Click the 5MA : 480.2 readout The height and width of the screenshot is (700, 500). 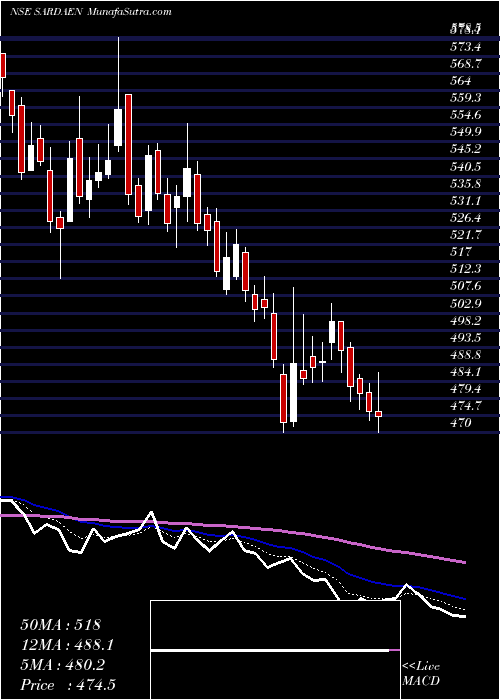(x=62, y=665)
